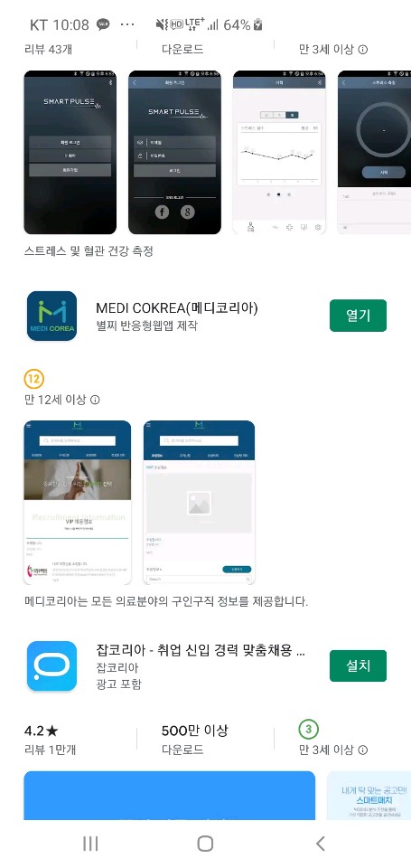411x868 pixels.
Task: Open recent apps navigation button
Action: click(90, 843)
